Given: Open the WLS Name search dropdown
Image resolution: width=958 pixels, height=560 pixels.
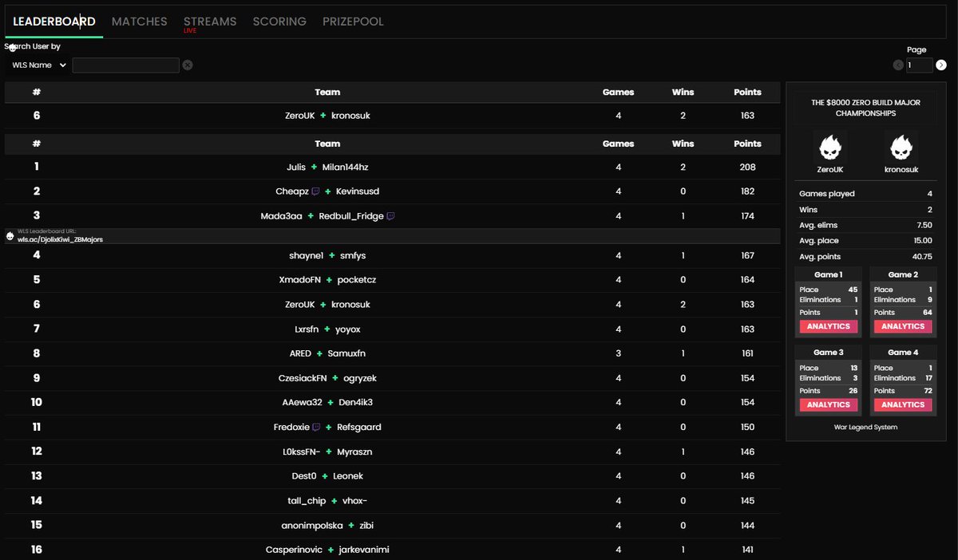Looking at the screenshot, I should point(38,65).
